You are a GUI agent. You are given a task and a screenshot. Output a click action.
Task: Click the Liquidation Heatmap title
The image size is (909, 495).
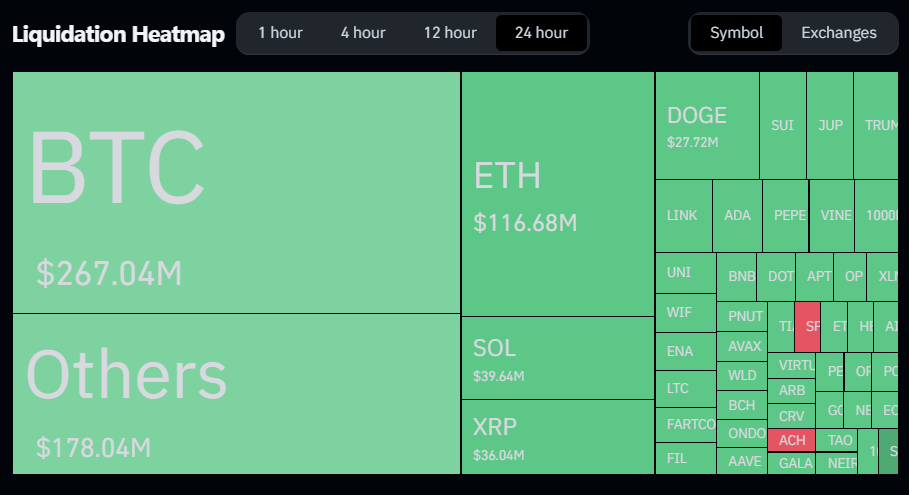tap(118, 34)
